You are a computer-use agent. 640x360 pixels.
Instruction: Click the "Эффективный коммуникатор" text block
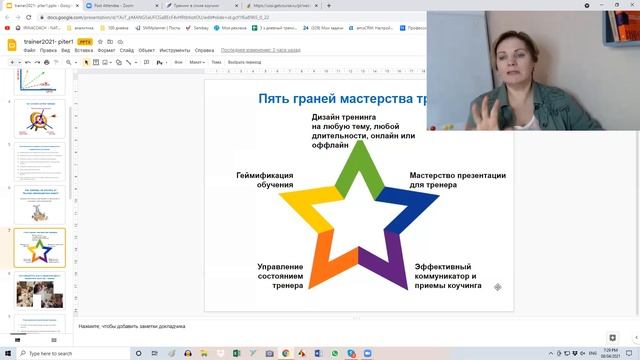(448, 276)
